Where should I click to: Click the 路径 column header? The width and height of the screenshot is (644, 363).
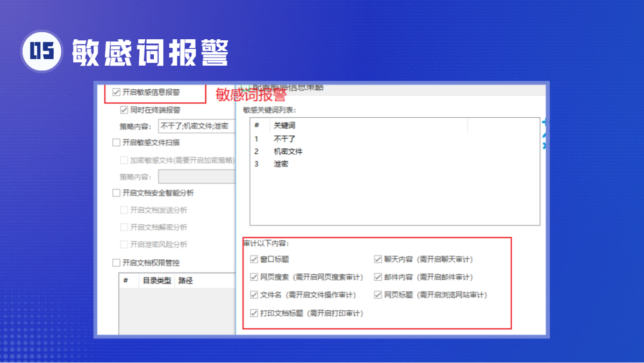[x=186, y=280]
